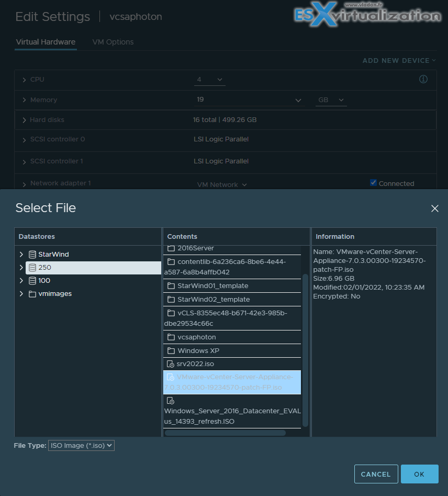
Task: Select the srv2022.iso file name
Action: (x=195, y=364)
